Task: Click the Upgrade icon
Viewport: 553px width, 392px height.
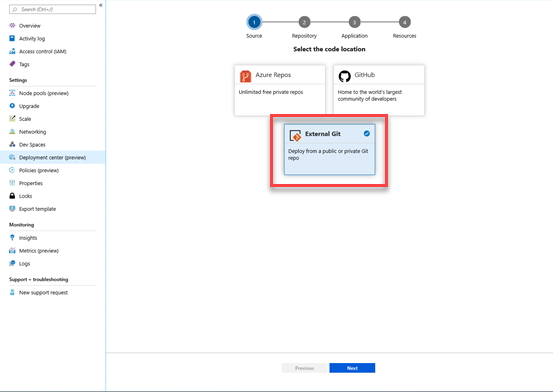Action: point(12,105)
